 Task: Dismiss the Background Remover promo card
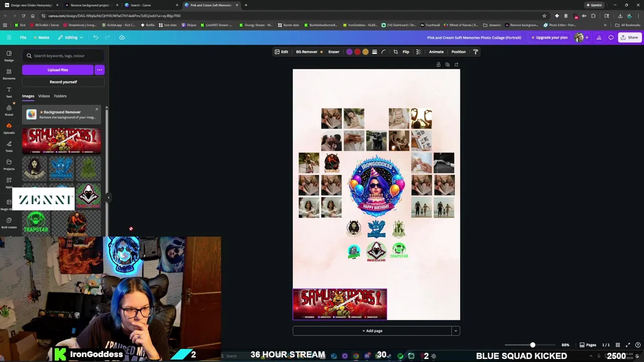[x=97, y=109]
